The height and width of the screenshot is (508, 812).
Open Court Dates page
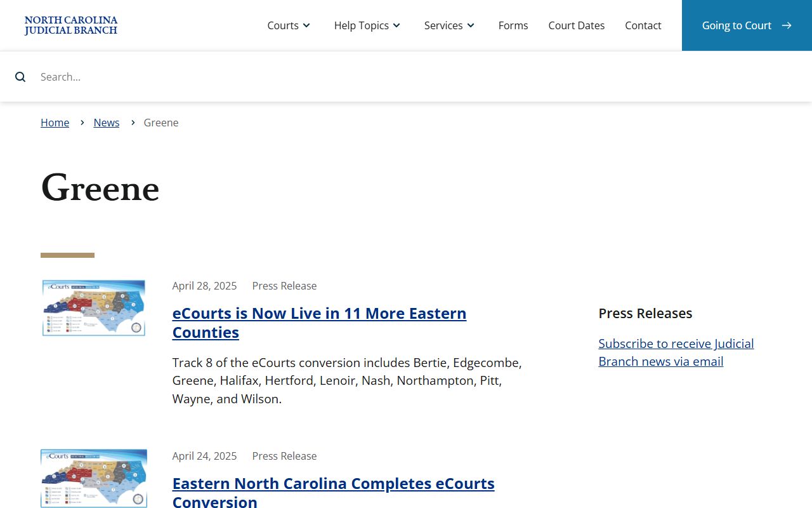coord(576,25)
